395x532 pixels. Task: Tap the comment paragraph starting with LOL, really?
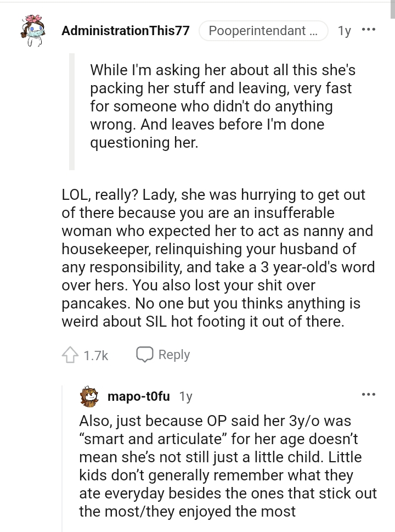tap(218, 259)
